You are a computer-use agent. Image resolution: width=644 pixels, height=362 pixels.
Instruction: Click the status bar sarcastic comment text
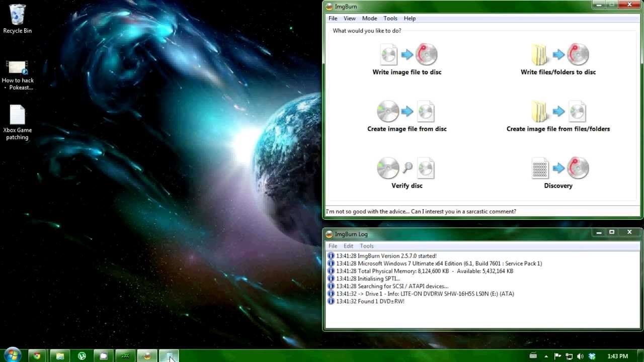tap(421, 211)
